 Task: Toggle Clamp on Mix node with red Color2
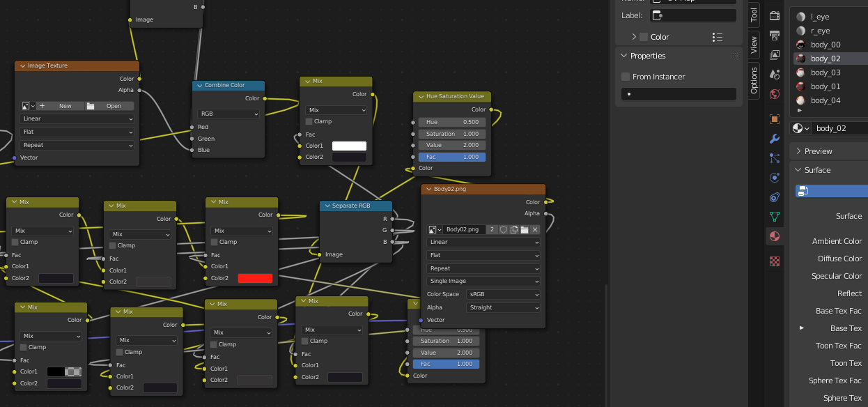[215, 242]
